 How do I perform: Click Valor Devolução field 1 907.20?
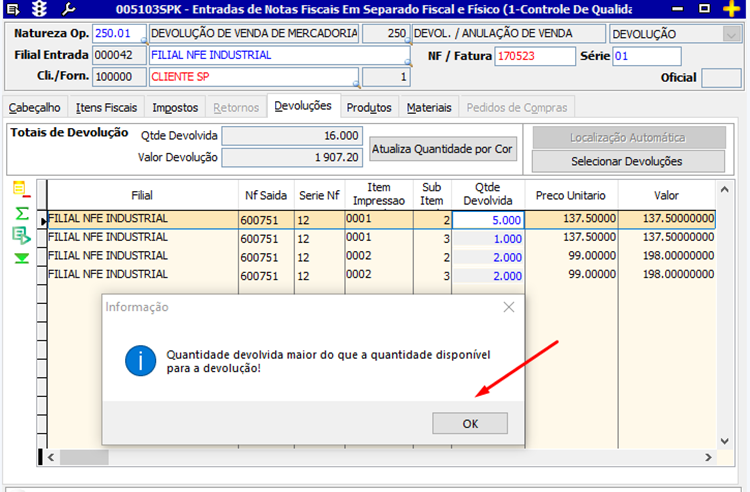tap(292, 157)
